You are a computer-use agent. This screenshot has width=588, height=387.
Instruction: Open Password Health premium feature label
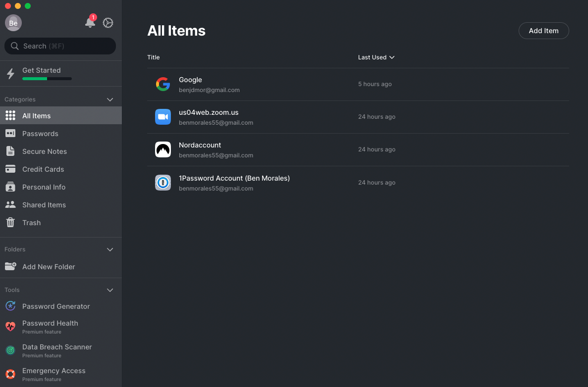coord(50,323)
